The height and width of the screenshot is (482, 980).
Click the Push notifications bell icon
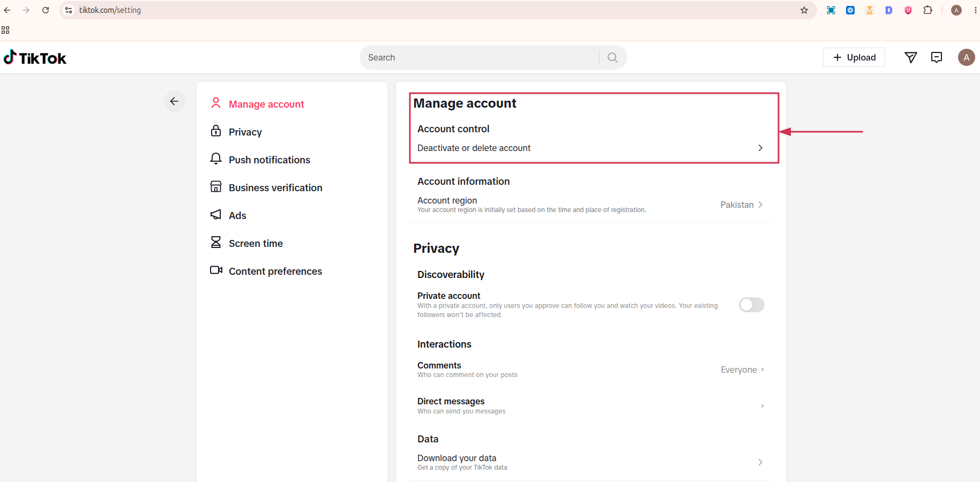pyautogui.click(x=216, y=159)
